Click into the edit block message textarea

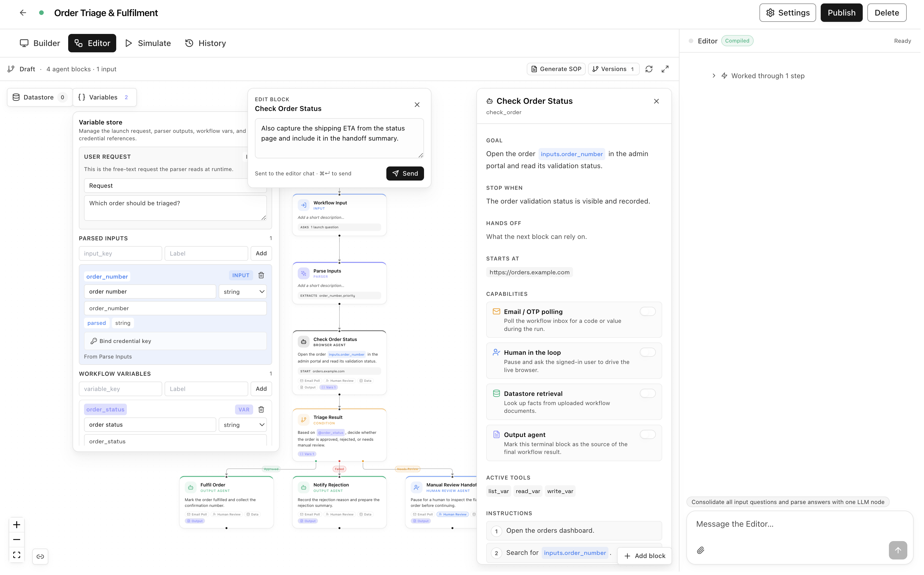341,139
